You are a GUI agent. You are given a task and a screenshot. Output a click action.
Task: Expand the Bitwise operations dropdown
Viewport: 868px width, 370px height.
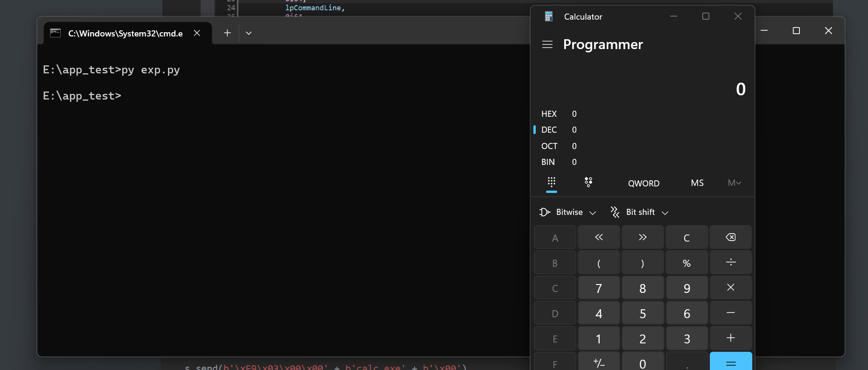[568, 212]
